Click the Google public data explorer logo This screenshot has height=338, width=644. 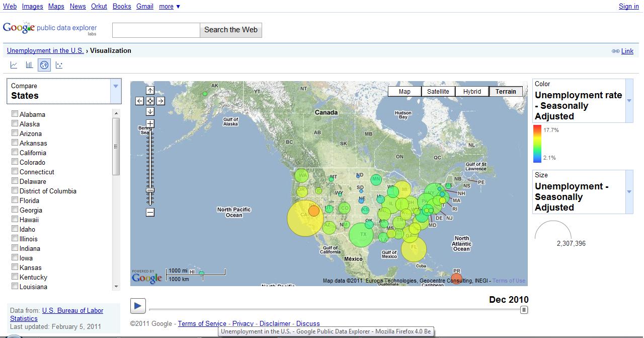pos(50,29)
